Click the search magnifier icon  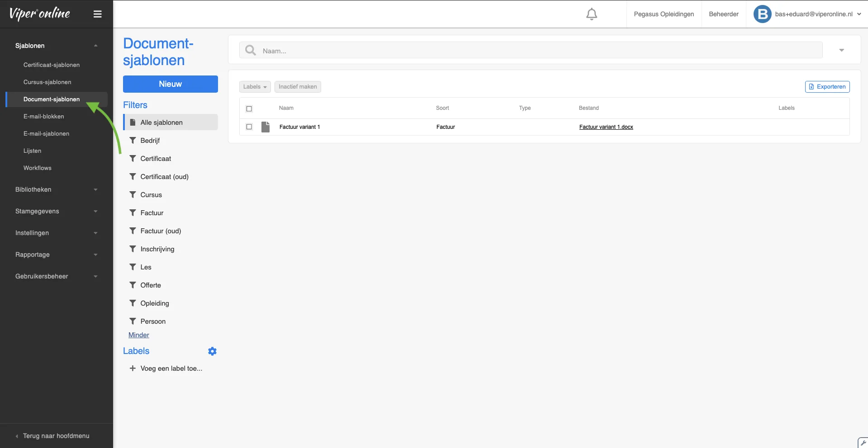251,50
